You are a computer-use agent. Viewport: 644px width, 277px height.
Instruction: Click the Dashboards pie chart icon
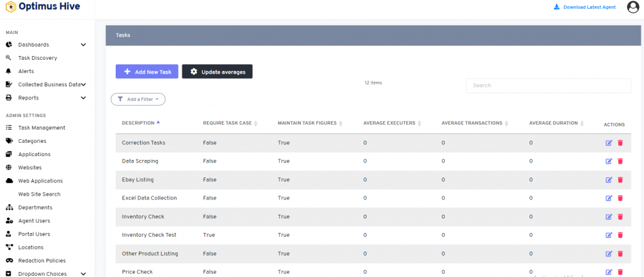[x=9, y=45]
